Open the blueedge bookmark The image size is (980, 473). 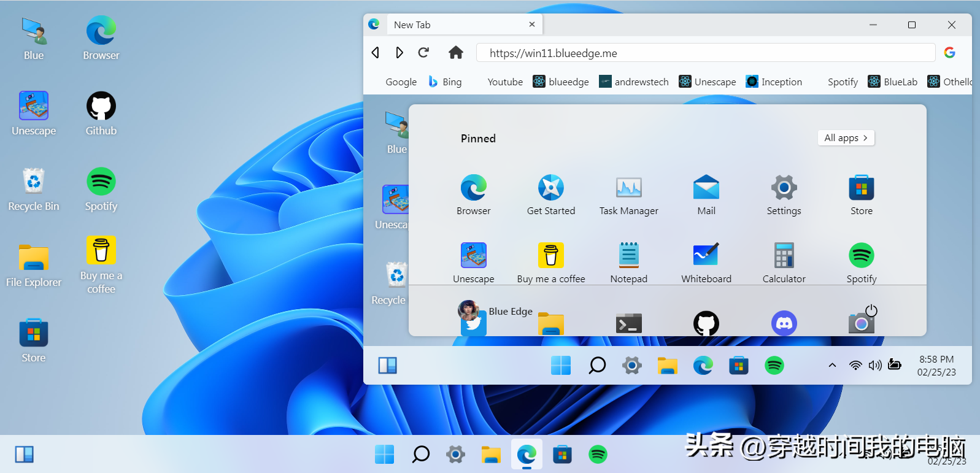pyautogui.click(x=561, y=82)
